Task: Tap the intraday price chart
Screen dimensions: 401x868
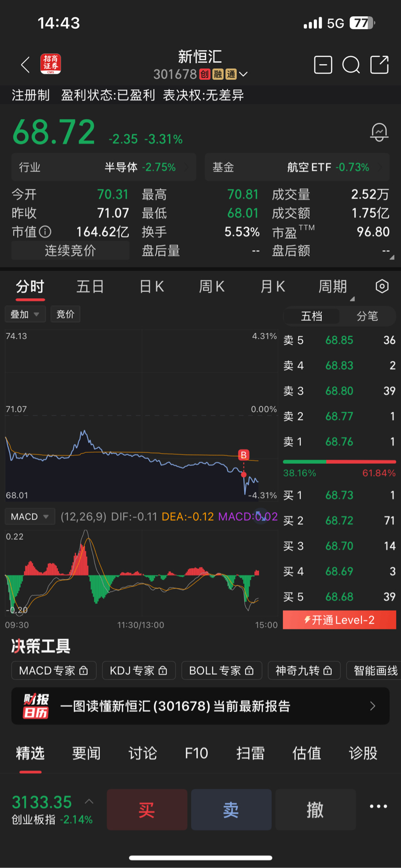Action: [x=141, y=416]
